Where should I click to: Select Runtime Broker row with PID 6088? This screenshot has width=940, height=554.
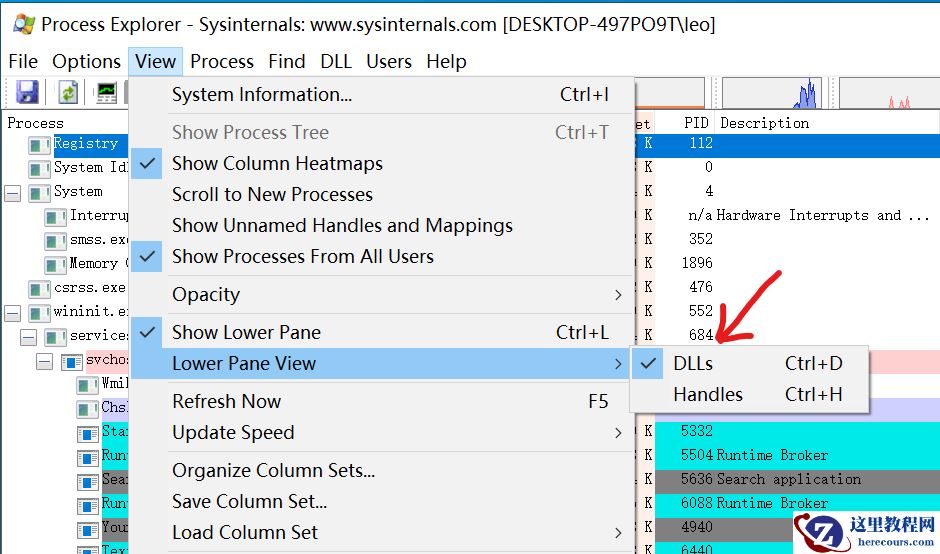[797, 503]
